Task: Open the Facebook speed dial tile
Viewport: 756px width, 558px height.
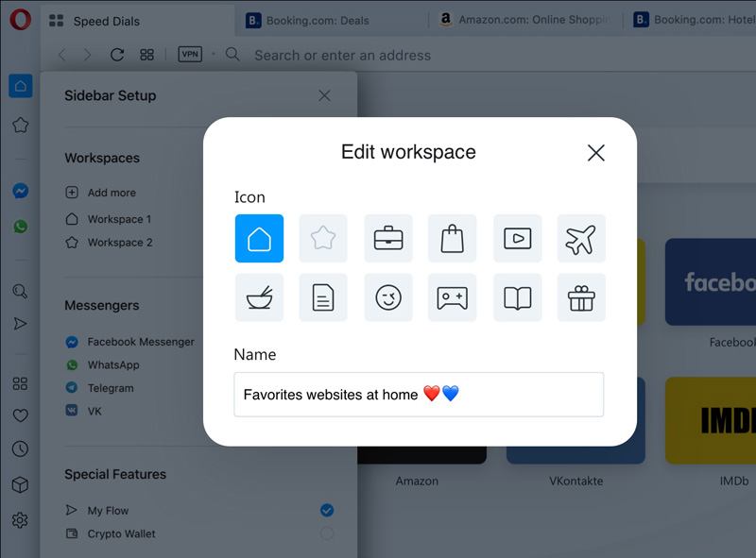Action: point(711,282)
